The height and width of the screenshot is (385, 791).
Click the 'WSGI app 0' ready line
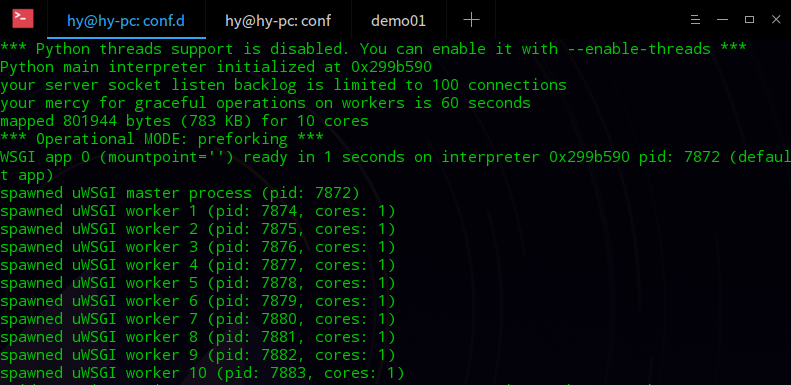point(396,166)
